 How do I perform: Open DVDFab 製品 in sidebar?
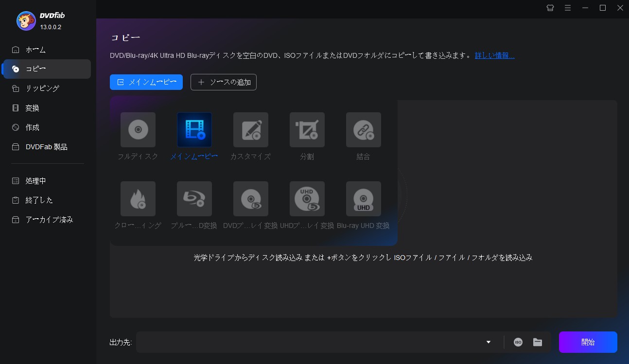point(47,147)
